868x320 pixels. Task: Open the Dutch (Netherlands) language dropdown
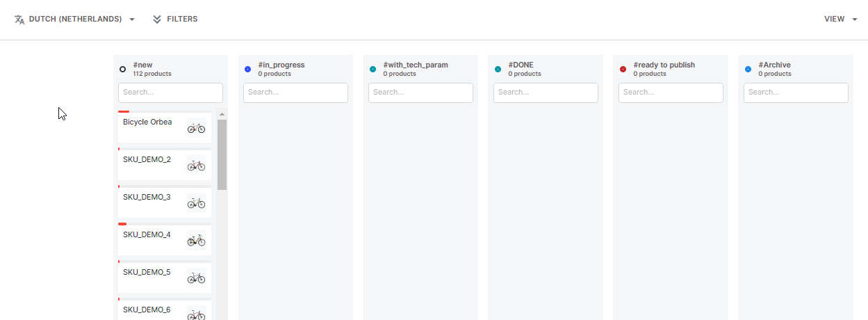[x=75, y=19]
